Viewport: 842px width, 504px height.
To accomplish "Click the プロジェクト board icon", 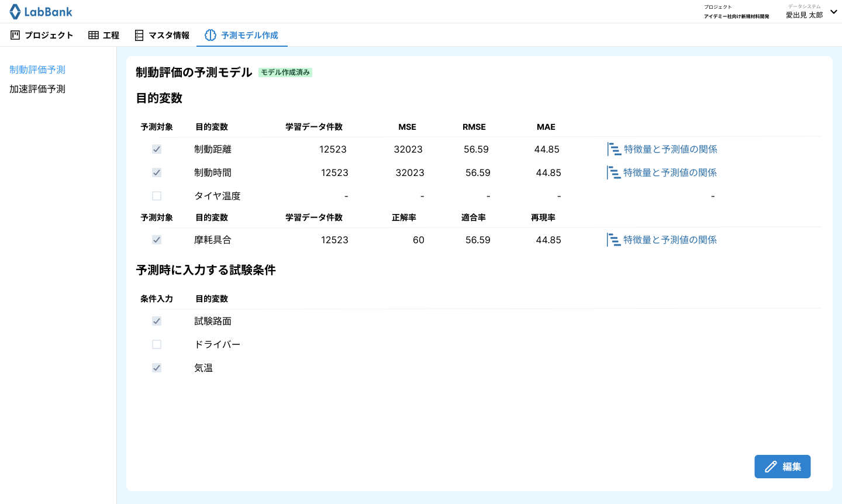I will coord(15,35).
